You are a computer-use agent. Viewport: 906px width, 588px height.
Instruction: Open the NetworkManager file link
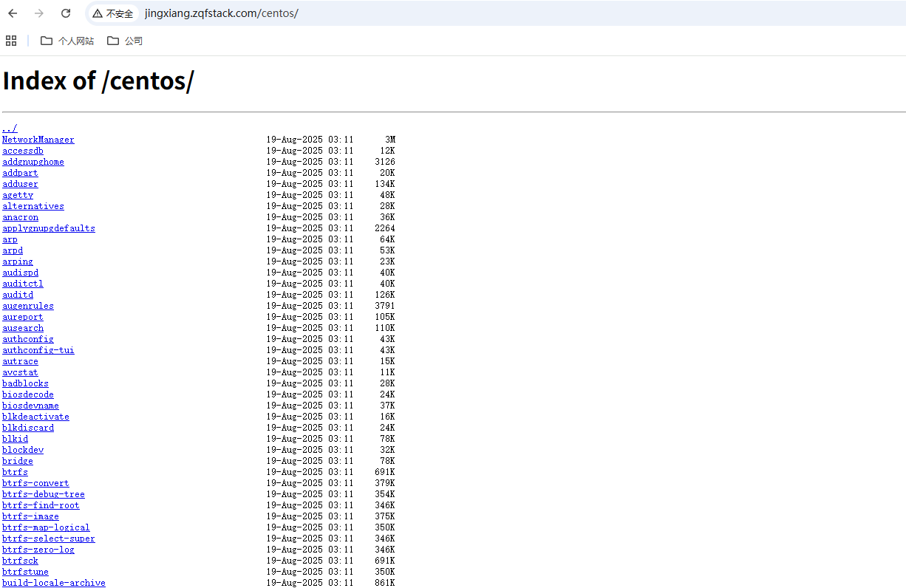point(38,140)
